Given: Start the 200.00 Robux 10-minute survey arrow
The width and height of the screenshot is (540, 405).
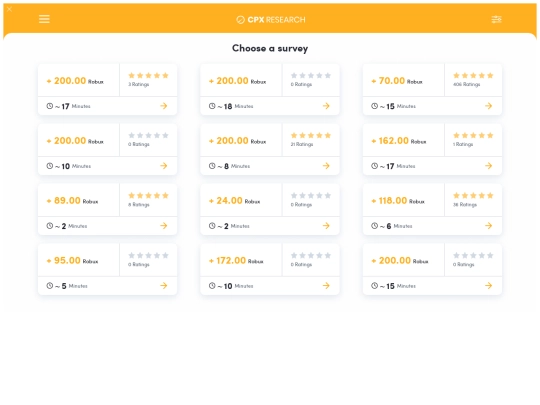Looking at the screenshot, I should [164, 166].
